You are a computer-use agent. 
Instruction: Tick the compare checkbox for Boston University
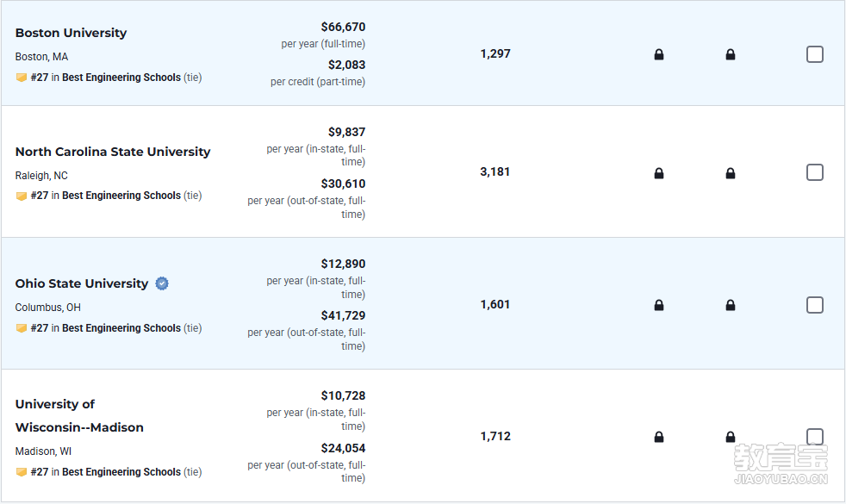[815, 54]
